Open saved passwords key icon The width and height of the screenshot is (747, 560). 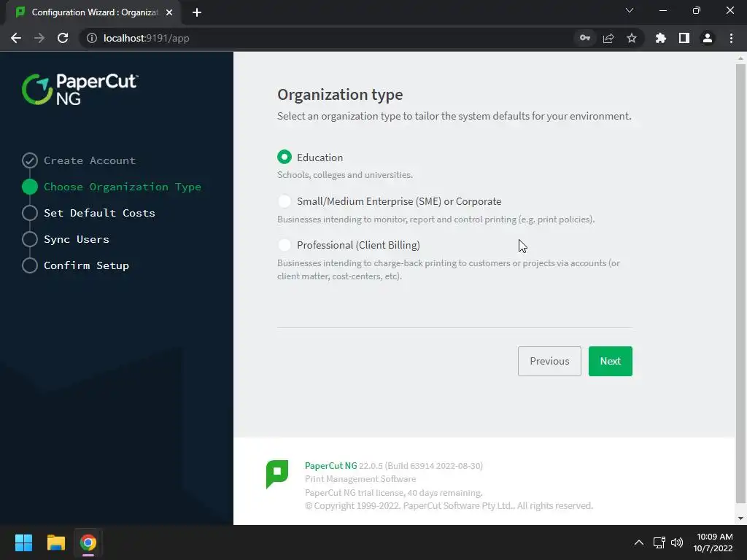(x=585, y=38)
